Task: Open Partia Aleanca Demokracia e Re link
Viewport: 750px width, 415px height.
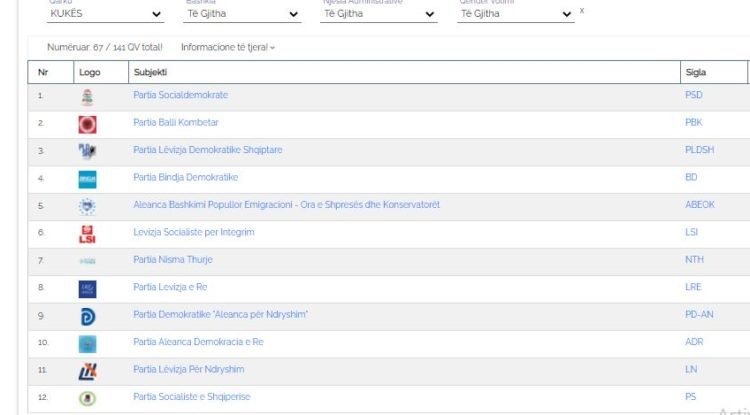Action: (198, 342)
